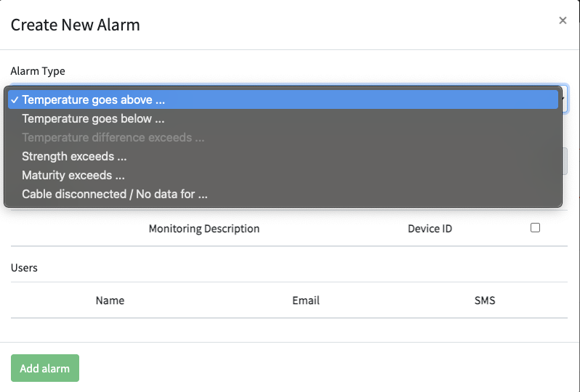Click greyed 'Temperature difference exceeds ...' option

pos(113,137)
